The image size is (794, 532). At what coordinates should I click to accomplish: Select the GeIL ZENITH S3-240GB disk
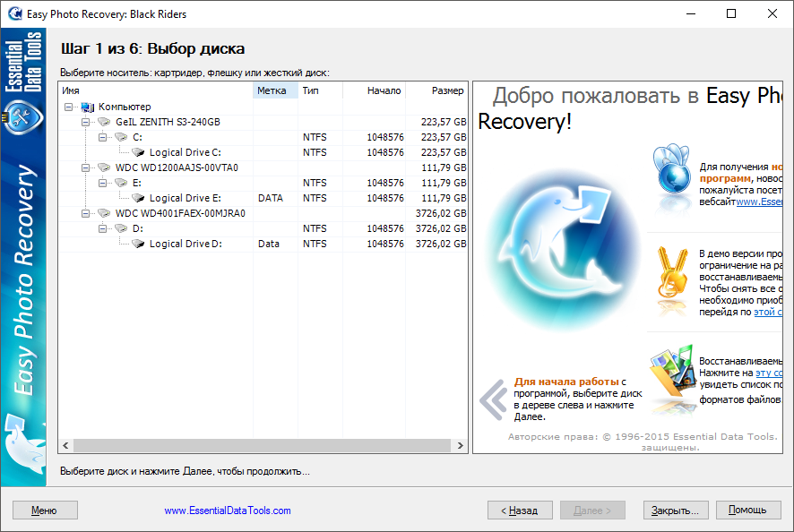click(x=168, y=122)
